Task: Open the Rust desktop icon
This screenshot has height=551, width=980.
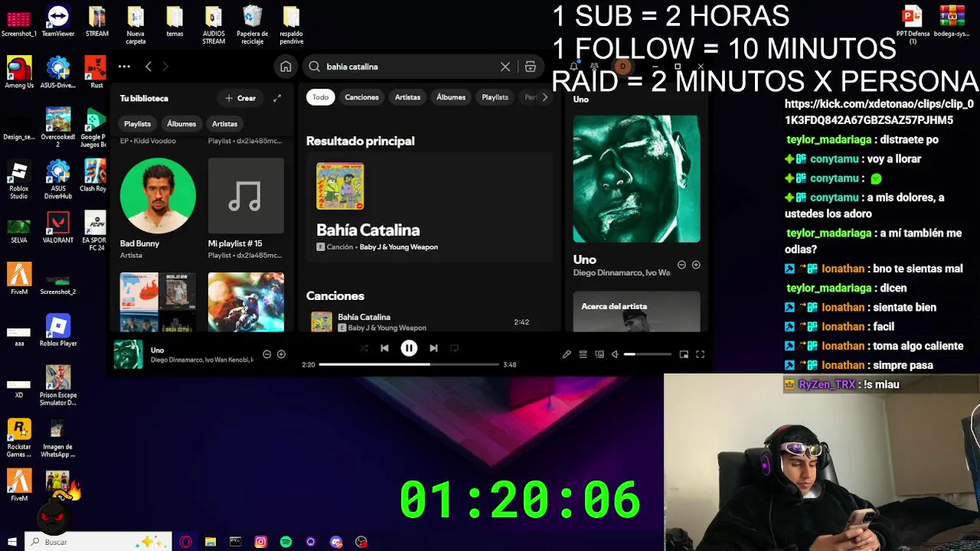Action: pos(96,73)
